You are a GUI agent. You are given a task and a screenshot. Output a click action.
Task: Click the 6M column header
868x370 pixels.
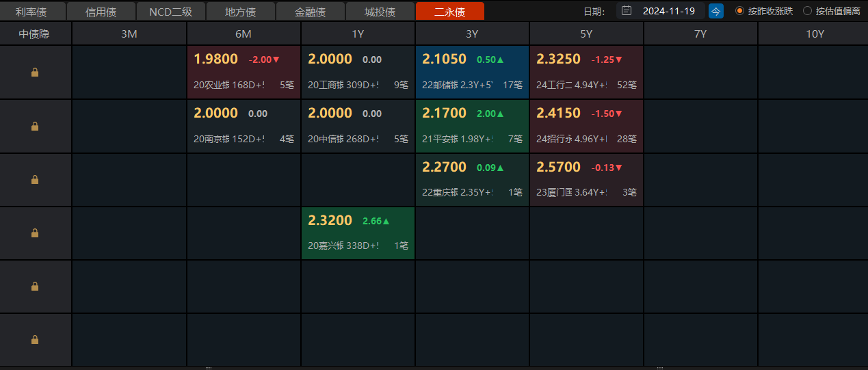[x=244, y=34]
